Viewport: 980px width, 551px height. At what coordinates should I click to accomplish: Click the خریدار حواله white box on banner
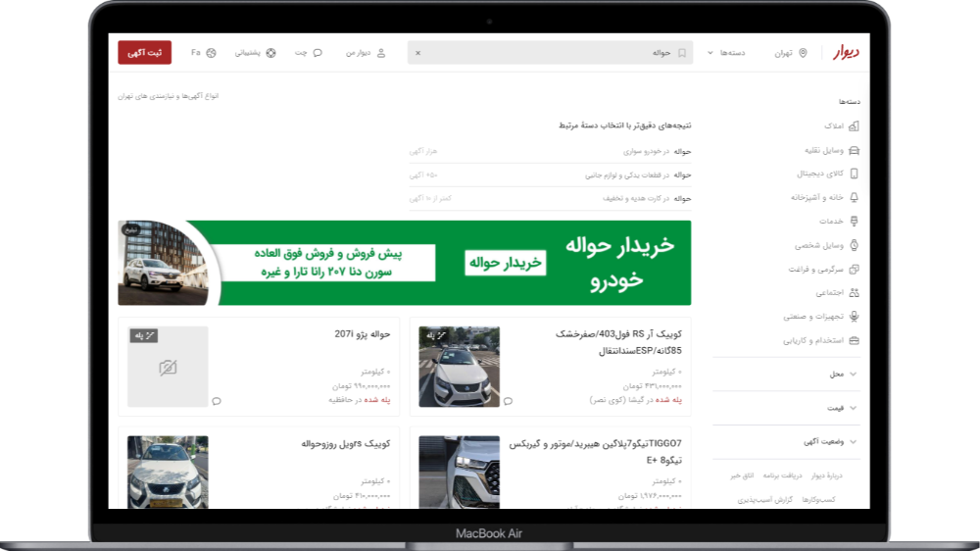click(505, 263)
